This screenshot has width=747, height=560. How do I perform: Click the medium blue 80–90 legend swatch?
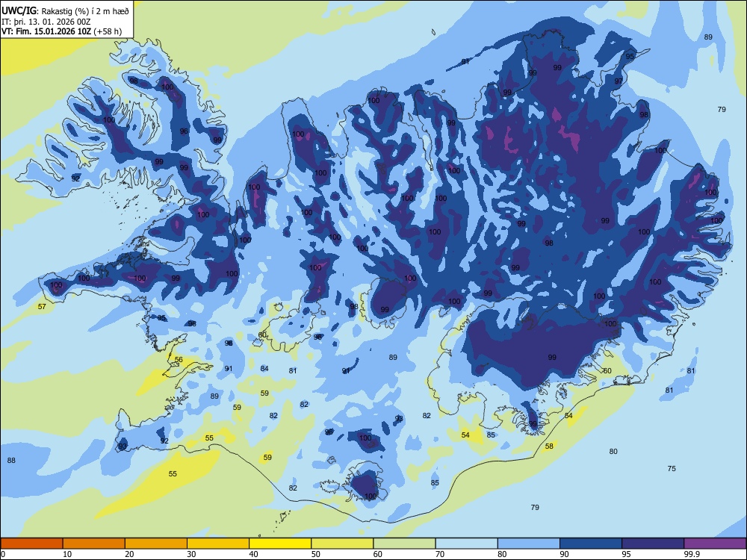[529, 544]
